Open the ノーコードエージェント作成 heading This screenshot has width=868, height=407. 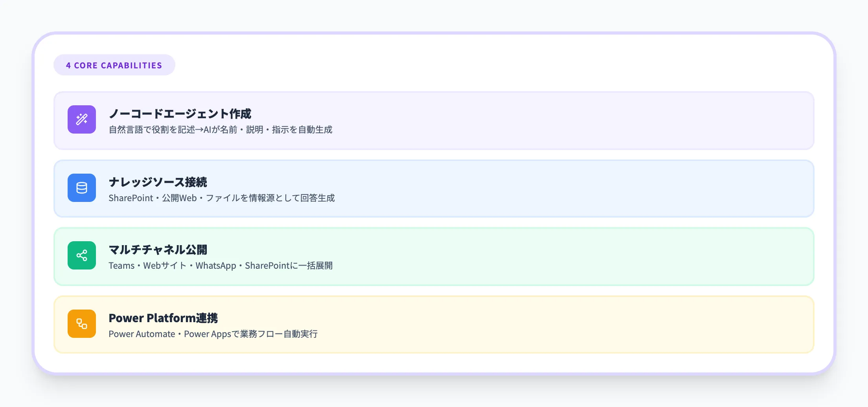pos(180,114)
